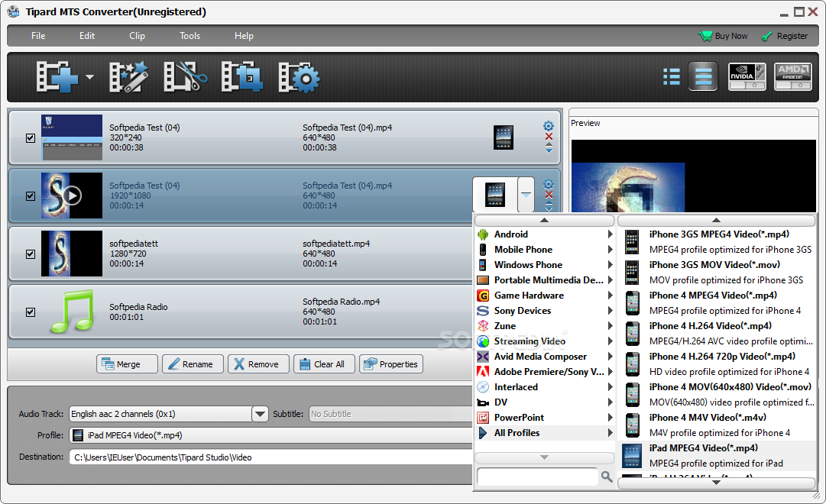Remove first row with red X
The image size is (826, 504).
tap(549, 137)
